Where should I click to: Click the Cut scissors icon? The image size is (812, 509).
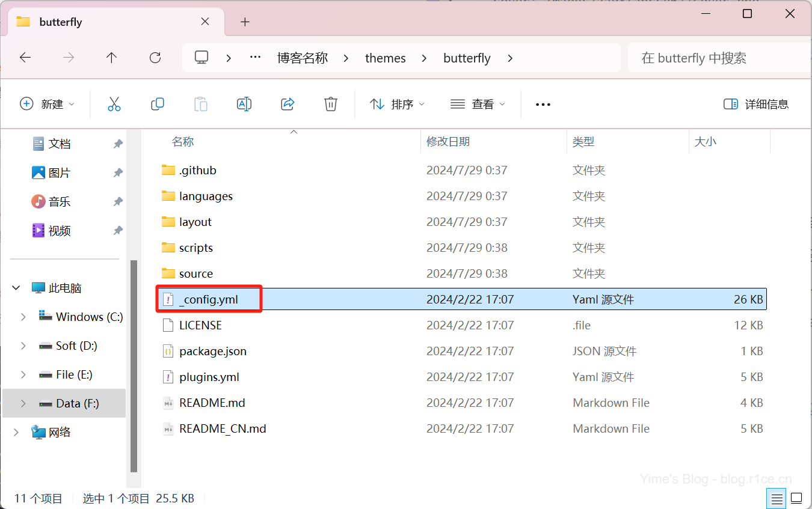(x=114, y=104)
